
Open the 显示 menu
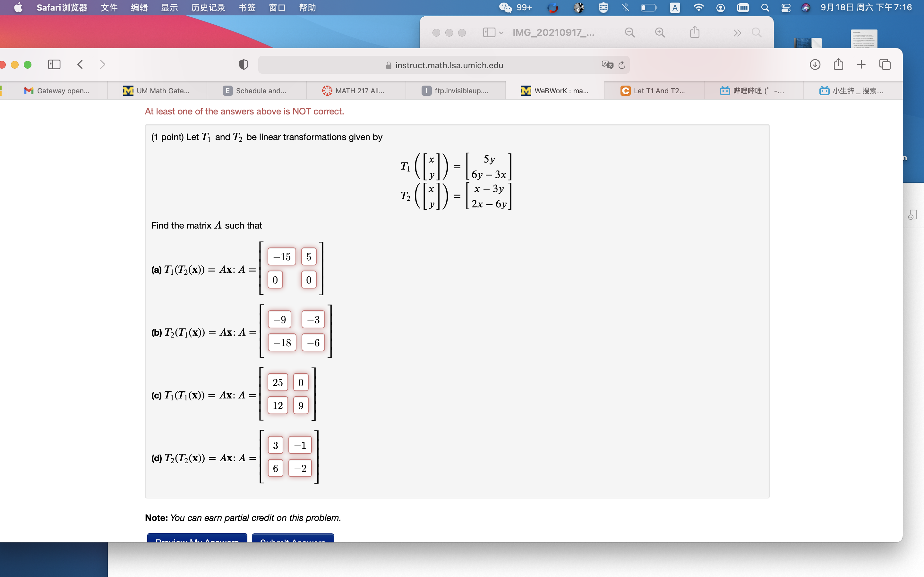pos(169,7)
